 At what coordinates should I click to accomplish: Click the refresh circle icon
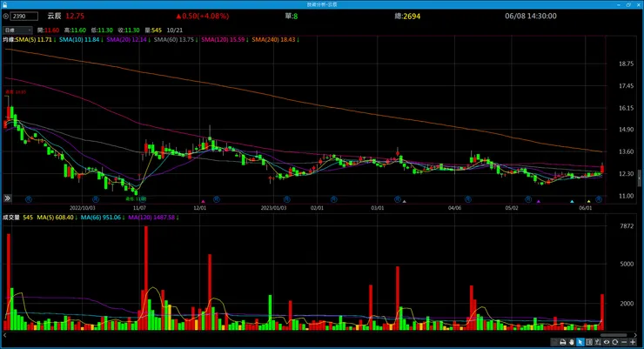(614, 342)
